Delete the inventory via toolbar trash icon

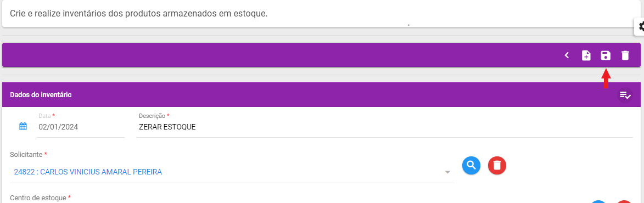pos(625,55)
